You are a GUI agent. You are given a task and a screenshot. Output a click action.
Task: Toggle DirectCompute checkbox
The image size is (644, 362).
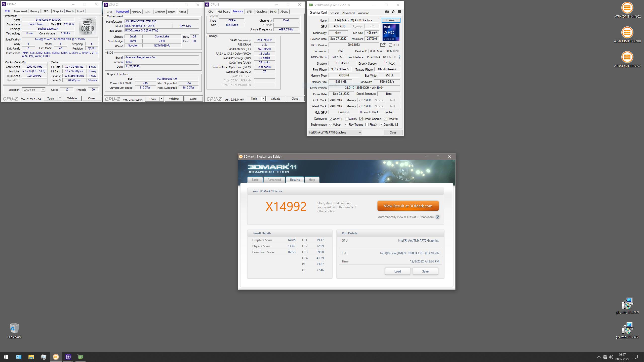361,119
